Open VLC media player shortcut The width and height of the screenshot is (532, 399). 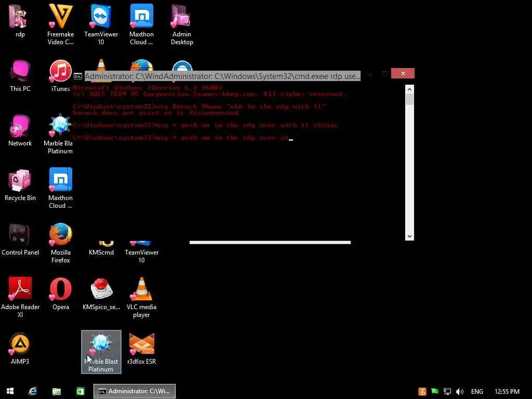click(x=141, y=298)
